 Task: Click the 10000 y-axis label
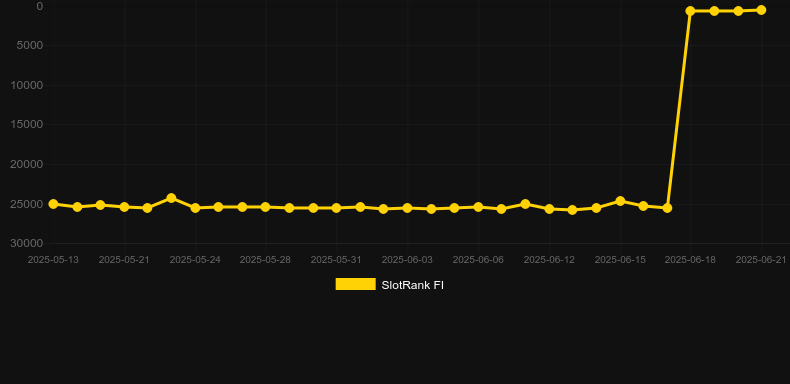pos(27,85)
